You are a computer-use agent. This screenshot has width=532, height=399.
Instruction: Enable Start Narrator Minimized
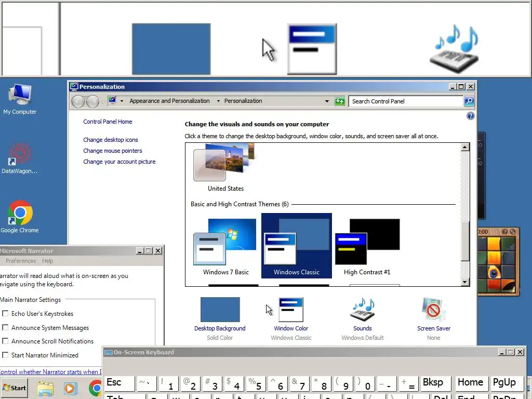tap(5, 355)
